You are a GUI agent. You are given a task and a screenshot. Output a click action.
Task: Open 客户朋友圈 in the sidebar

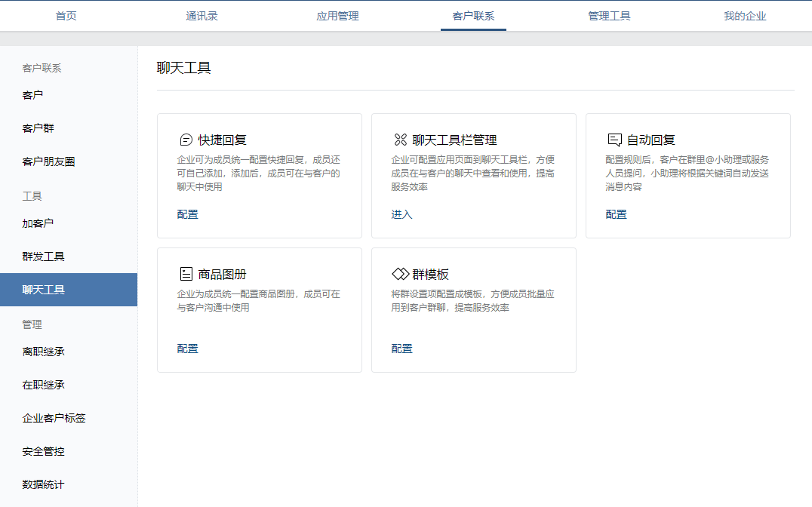(x=49, y=161)
